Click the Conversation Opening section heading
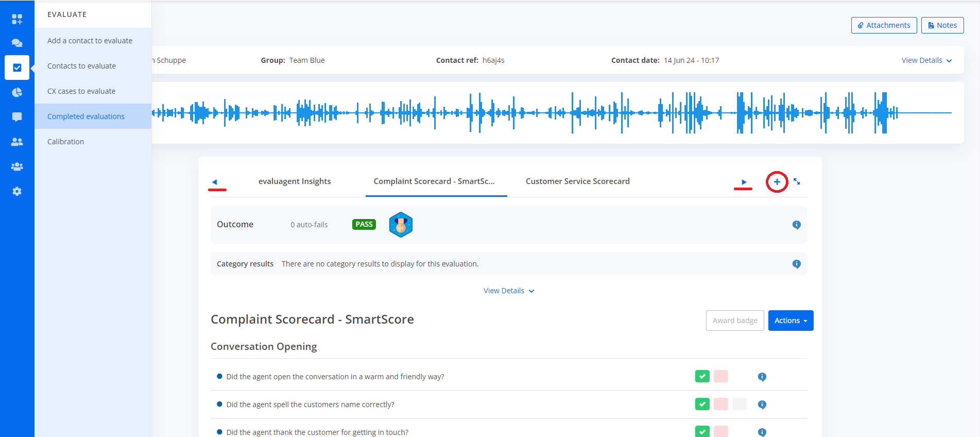The height and width of the screenshot is (437, 980). 264,347
